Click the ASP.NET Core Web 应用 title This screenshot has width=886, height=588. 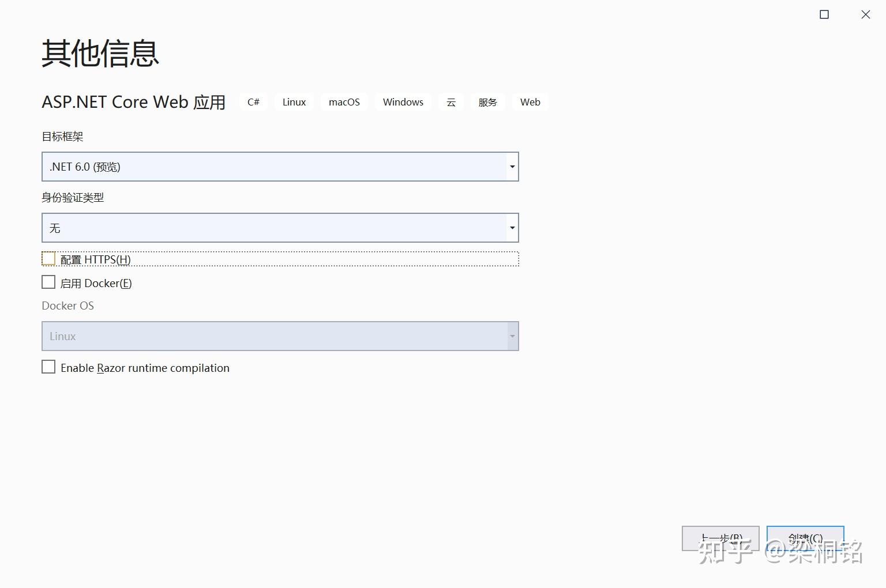[134, 102]
